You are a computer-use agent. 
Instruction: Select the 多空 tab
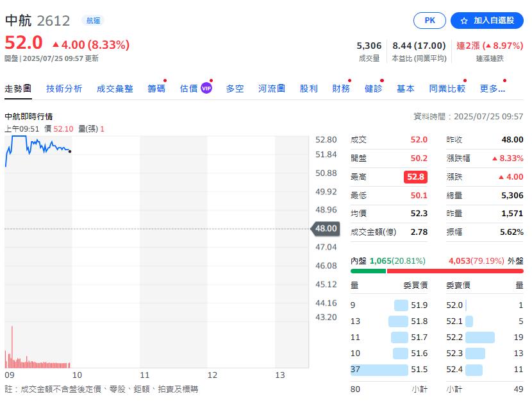[x=235, y=89]
